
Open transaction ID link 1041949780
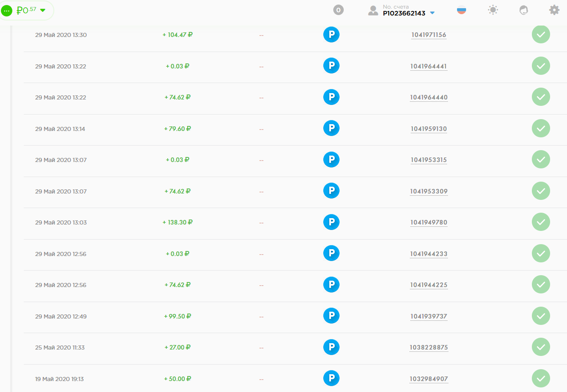coord(429,222)
